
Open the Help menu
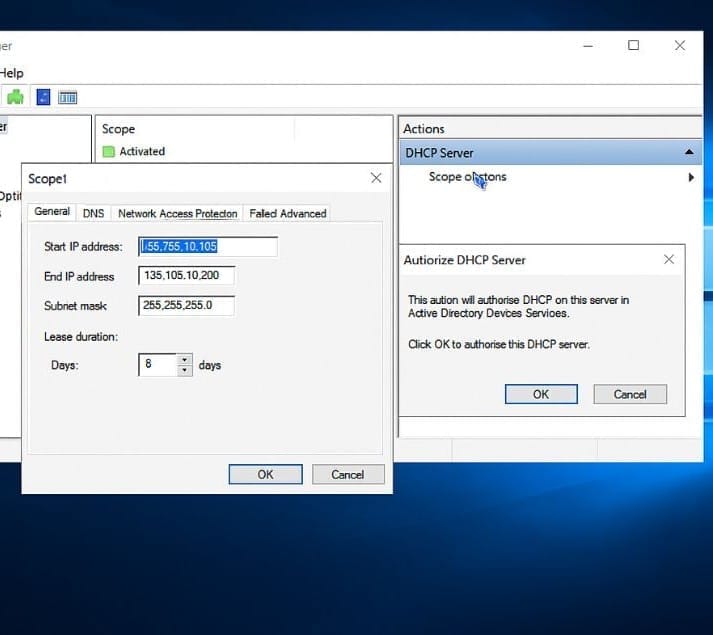tap(11, 73)
